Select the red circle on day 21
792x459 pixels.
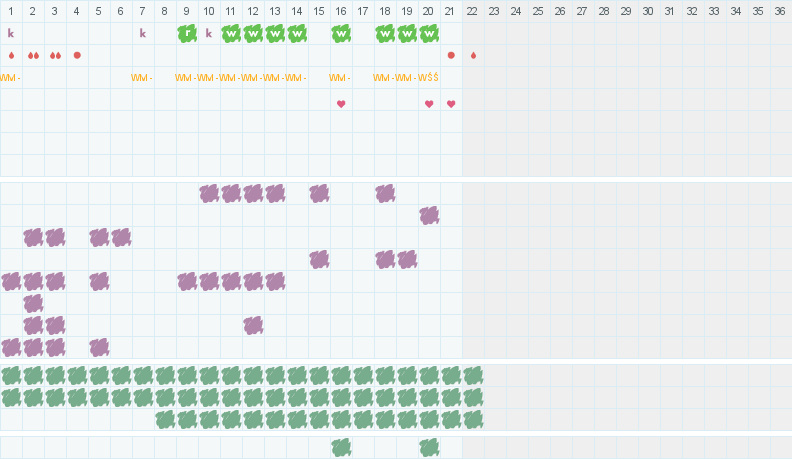[451, 55]
